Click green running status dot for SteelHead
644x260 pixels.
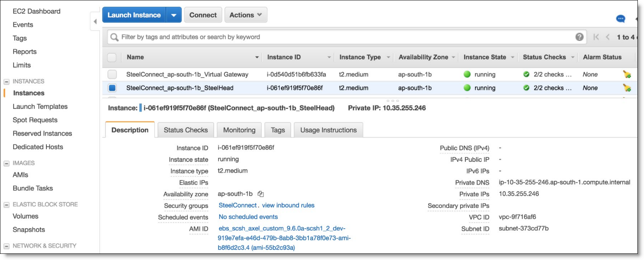coord(467,88)
